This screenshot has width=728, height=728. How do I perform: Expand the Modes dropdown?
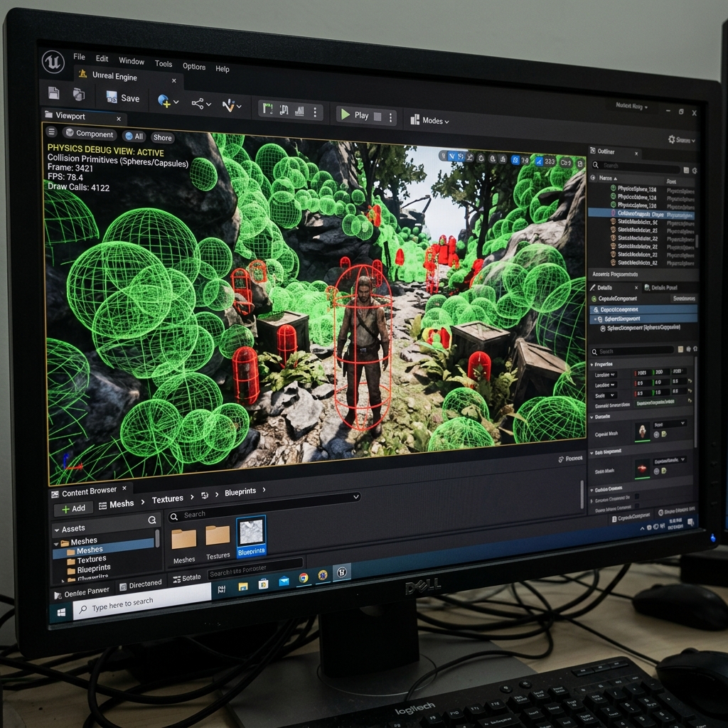pyautogui.click(x=430, y=120)
